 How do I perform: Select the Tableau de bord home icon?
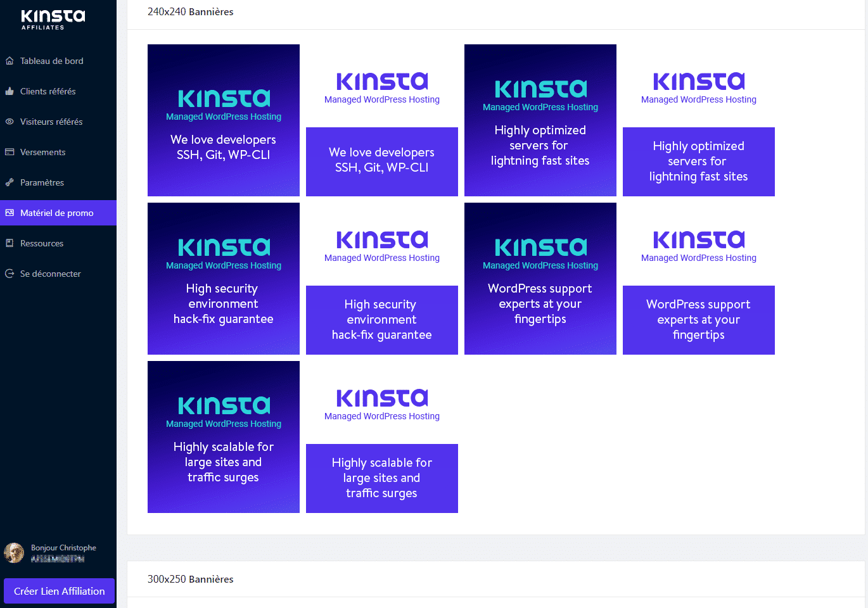(9, 60)
